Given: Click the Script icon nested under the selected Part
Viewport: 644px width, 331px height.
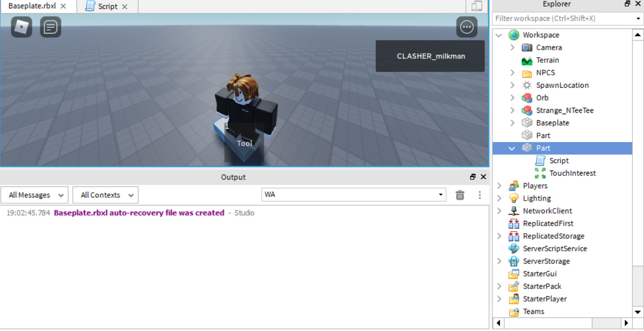Looking at the screenshot, I should (x=540, y=160).
